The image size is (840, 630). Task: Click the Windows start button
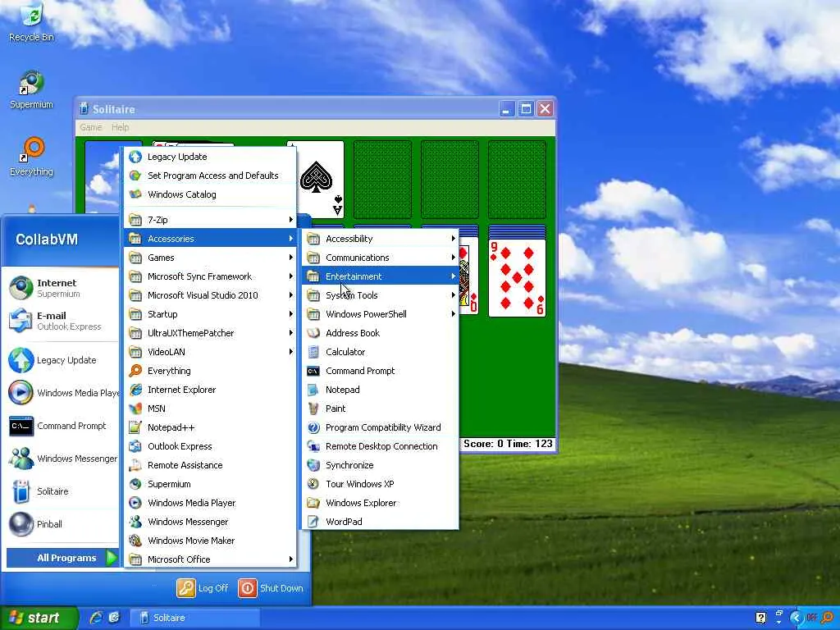[39, 618]
